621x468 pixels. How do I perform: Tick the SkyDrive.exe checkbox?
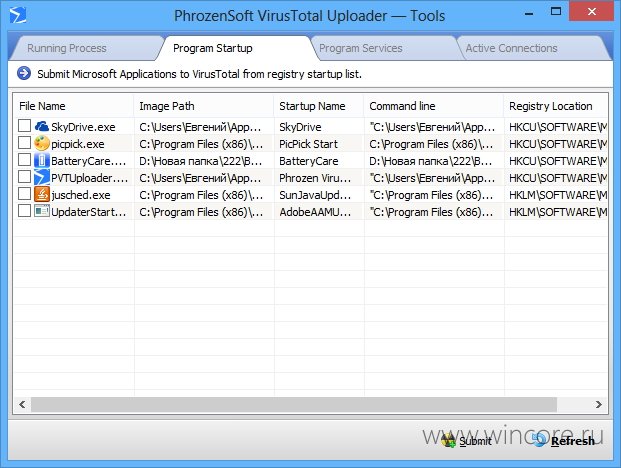(24, 126)
